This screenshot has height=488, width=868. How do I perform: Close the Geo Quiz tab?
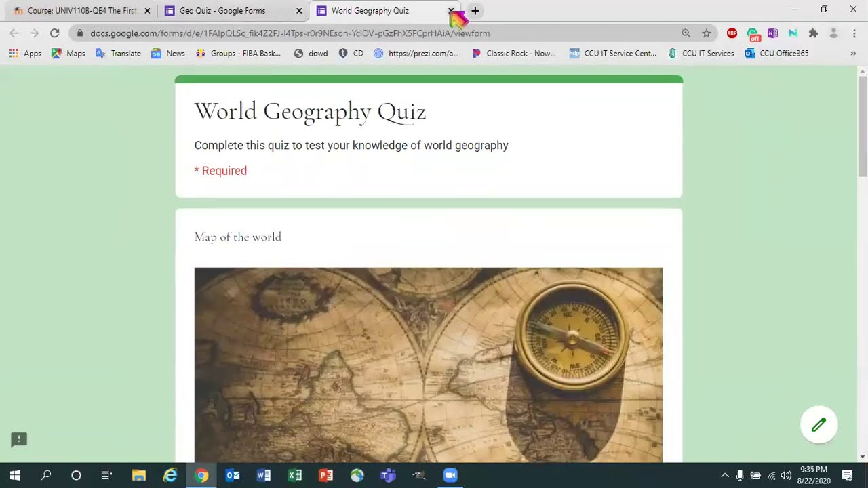tap(299, 11)
